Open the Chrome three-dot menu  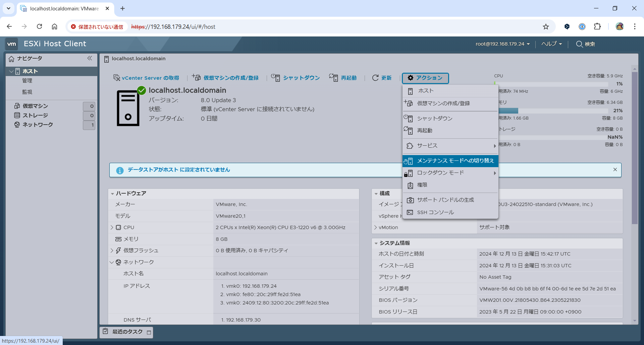(635, 26)
